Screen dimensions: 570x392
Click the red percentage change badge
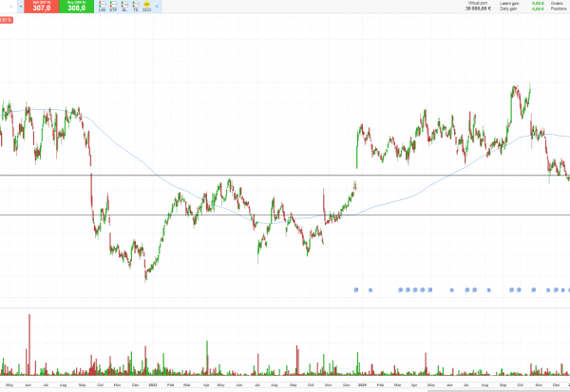point(6,19)
